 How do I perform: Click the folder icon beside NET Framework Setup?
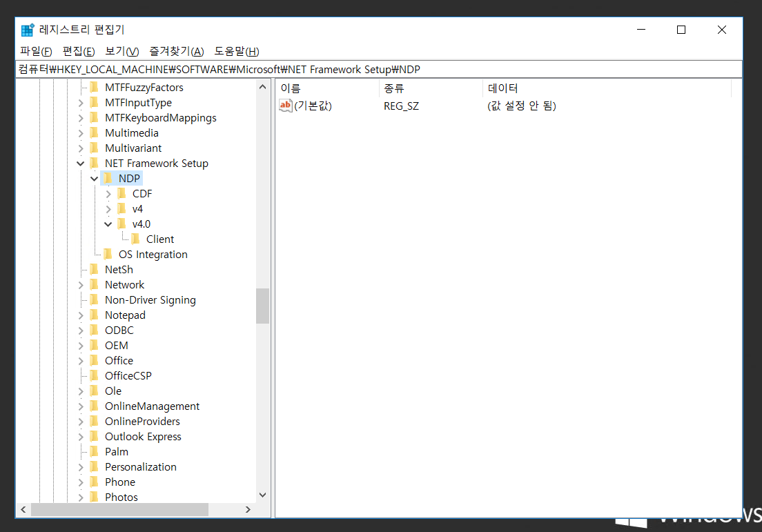point(95,164)
